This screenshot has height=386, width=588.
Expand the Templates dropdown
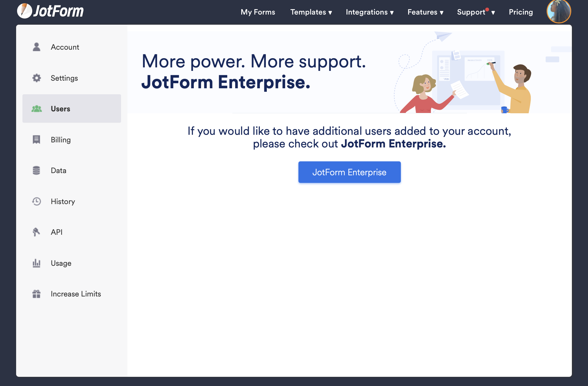[311, 12]
